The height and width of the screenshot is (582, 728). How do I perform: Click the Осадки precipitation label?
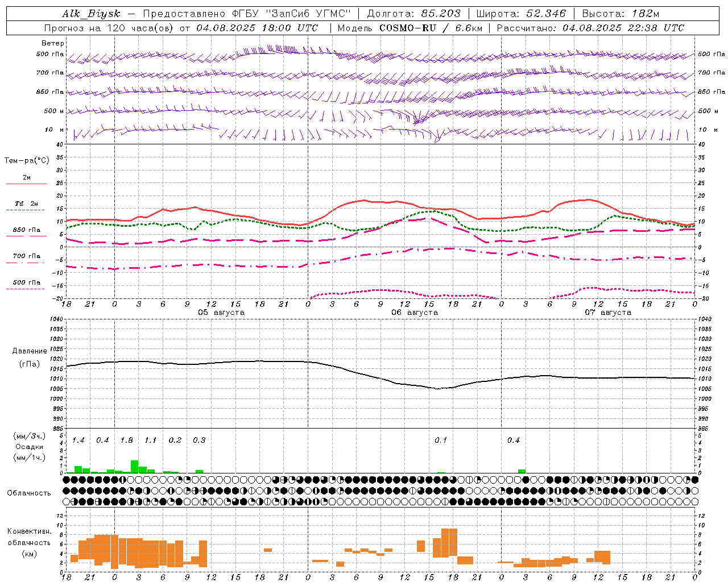tap(30, 447)
